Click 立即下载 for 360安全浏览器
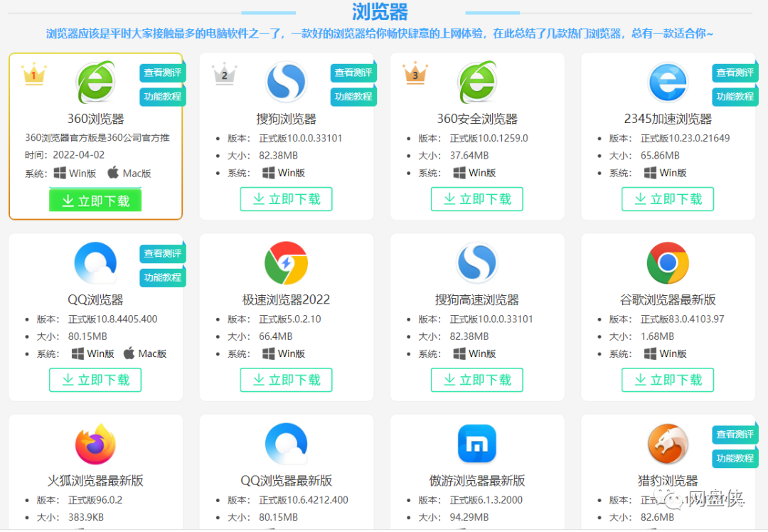768x532 pixels. coord(476,199)
